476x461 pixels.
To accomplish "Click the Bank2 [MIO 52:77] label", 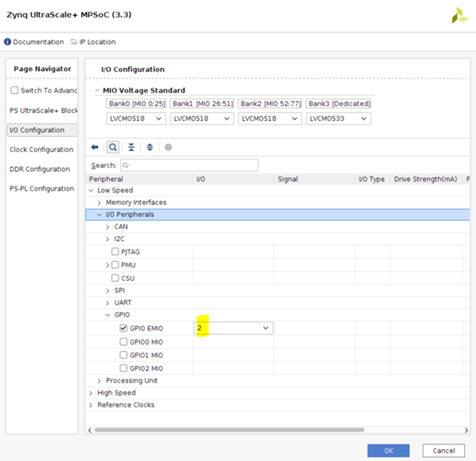I will click(271, 103).
